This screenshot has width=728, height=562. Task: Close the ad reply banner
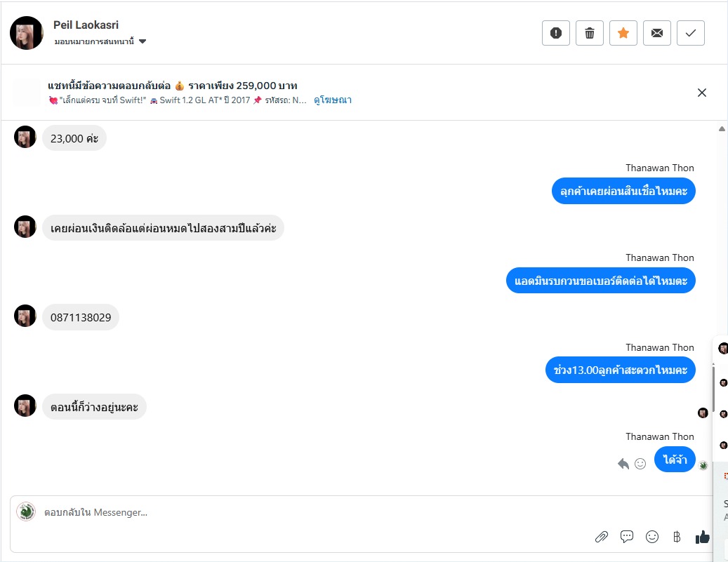(701, 93)
